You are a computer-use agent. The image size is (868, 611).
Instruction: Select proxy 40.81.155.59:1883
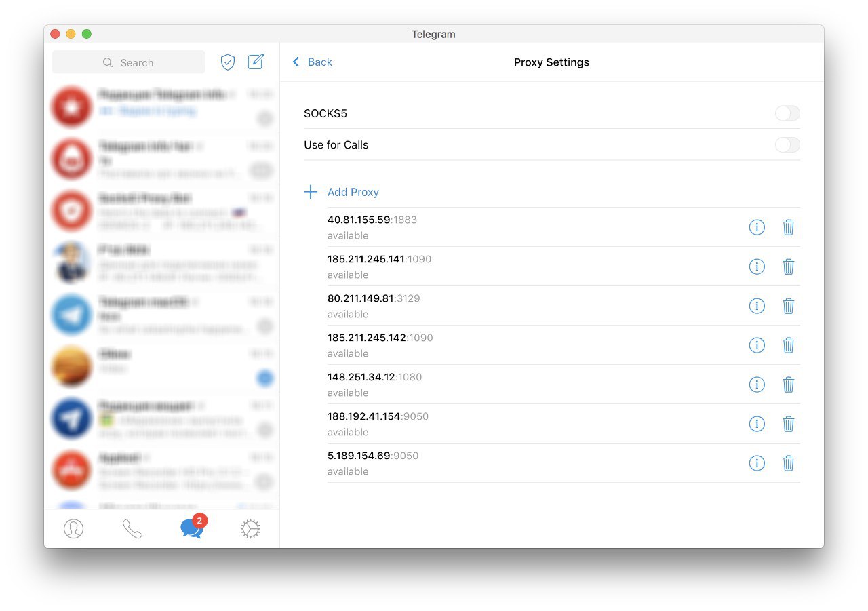click(564, 227)
